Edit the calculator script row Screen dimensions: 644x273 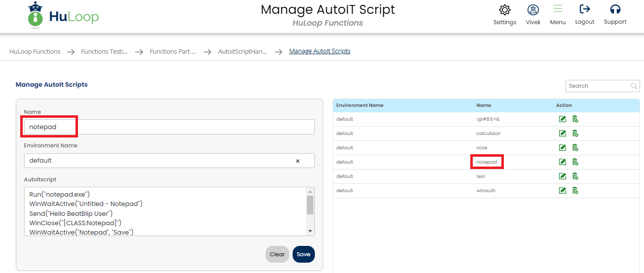(562, 133)
